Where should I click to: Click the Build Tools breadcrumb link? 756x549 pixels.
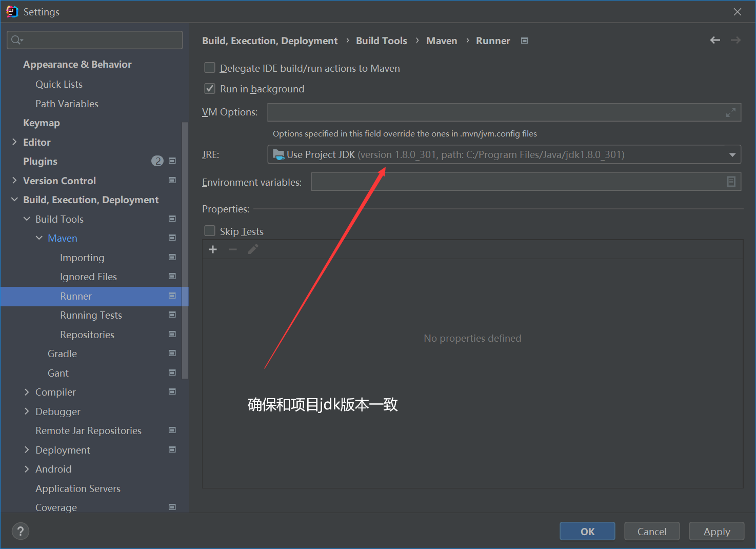382,41
